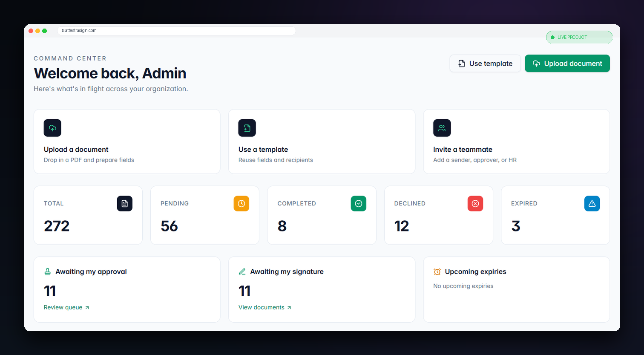This screenshot has width=644, height=355.
Task: Click the red window close dot
Action: [31, 31]
